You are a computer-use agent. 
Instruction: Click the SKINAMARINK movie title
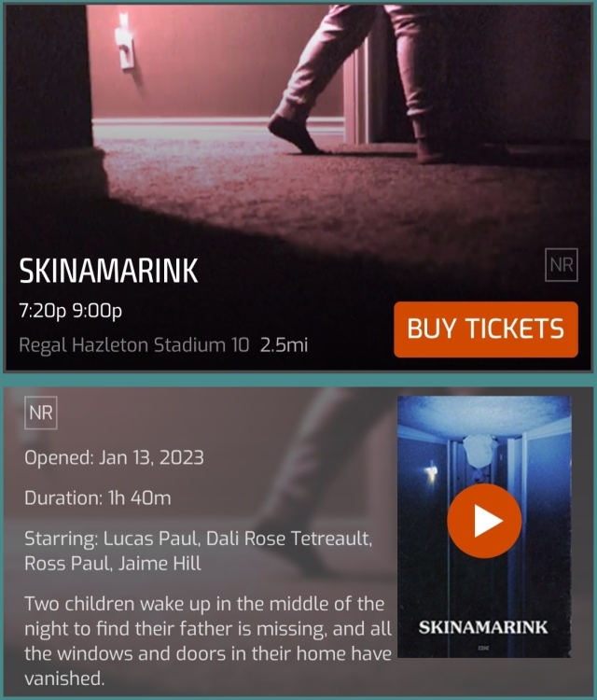pyautogui.click(x=108, y=271)
